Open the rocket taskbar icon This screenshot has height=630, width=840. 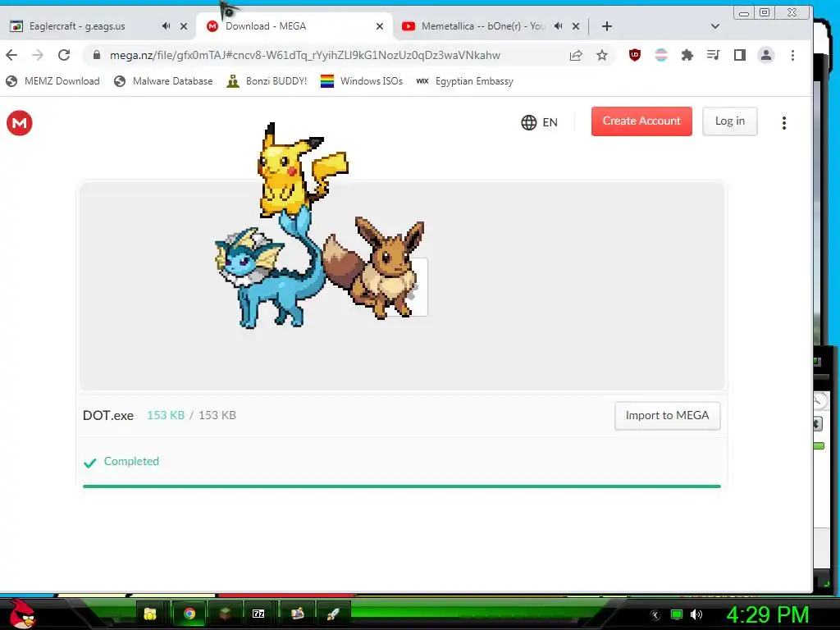(x=333, y=614)
